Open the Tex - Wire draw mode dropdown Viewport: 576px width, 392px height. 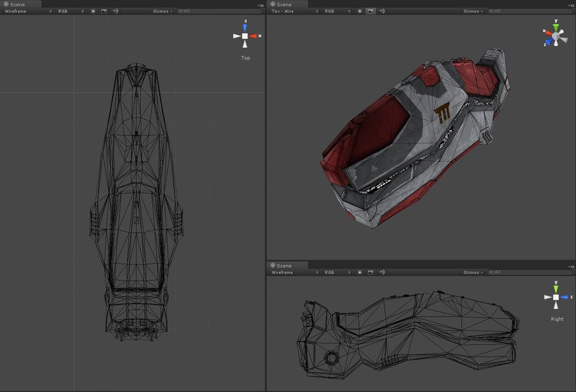point(294,11)
